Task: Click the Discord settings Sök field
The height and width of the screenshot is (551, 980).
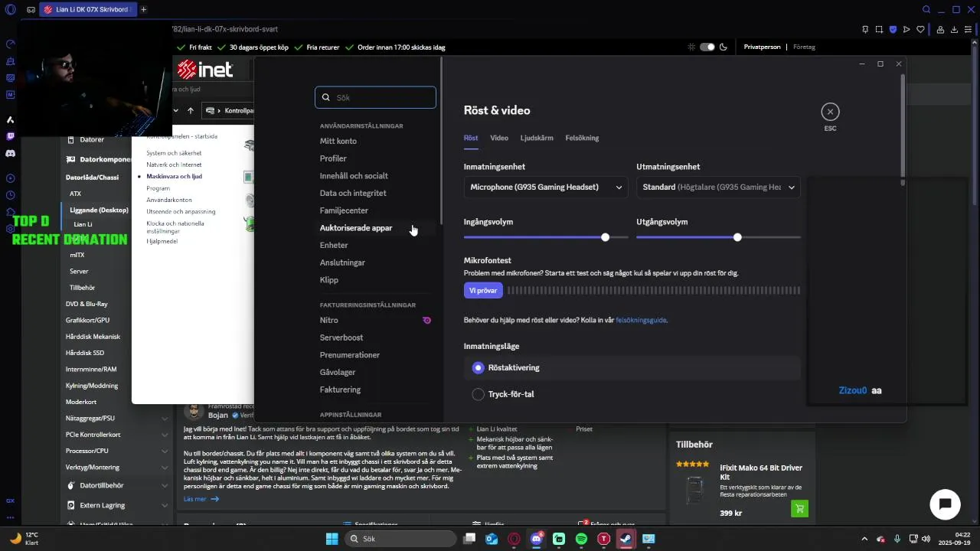Action: click(375, 97)
